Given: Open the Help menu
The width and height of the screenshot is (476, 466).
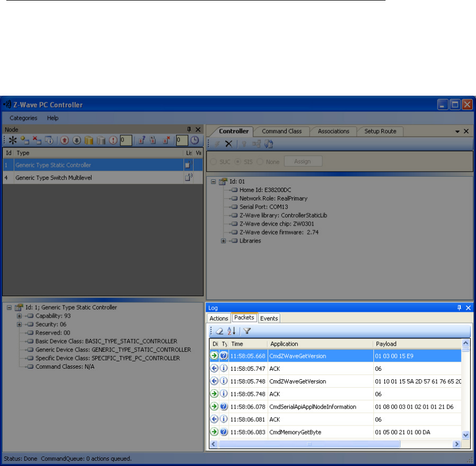Looking at the screenshot, I should click(53, 118).
